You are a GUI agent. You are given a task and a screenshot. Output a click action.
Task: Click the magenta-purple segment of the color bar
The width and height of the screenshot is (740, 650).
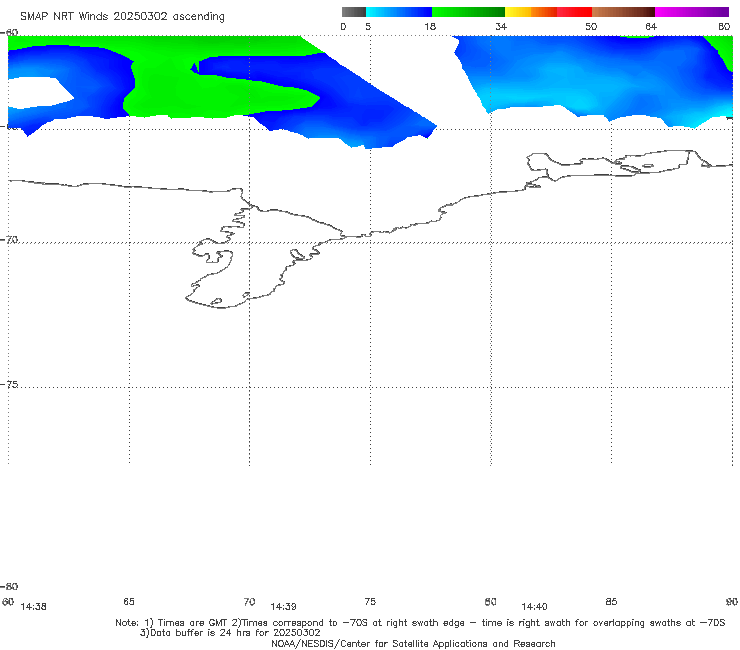(692, 12)
